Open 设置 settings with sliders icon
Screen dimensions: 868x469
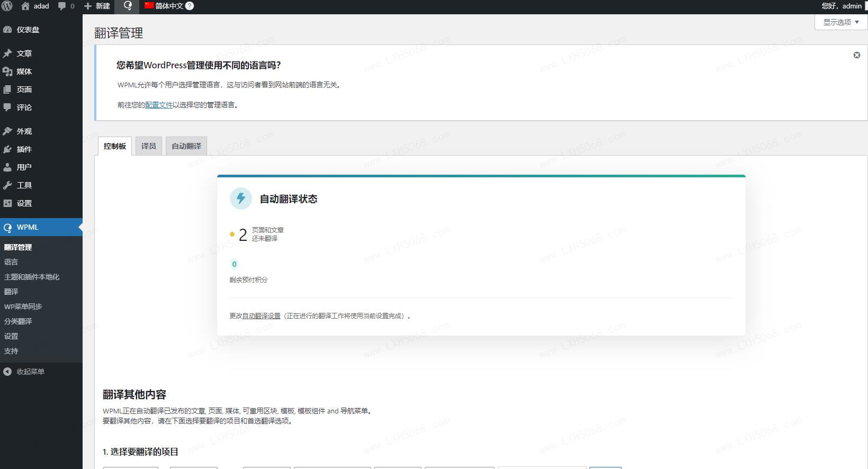41,203
